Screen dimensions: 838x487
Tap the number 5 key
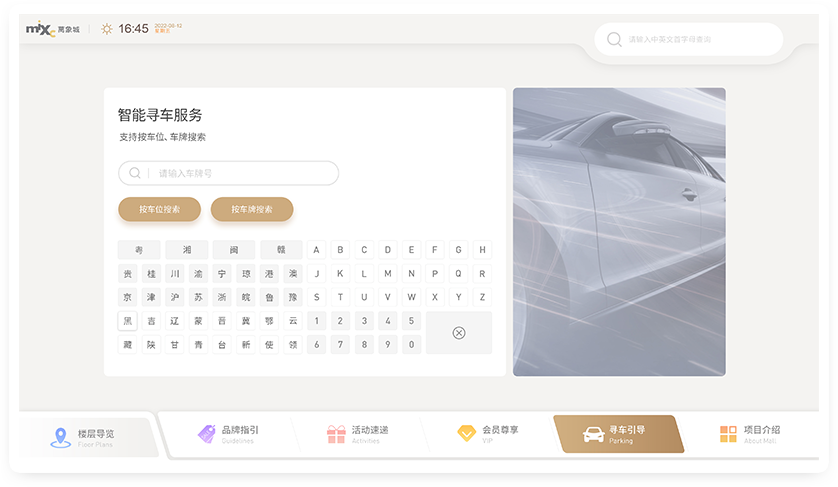click(x=411, y=321)
